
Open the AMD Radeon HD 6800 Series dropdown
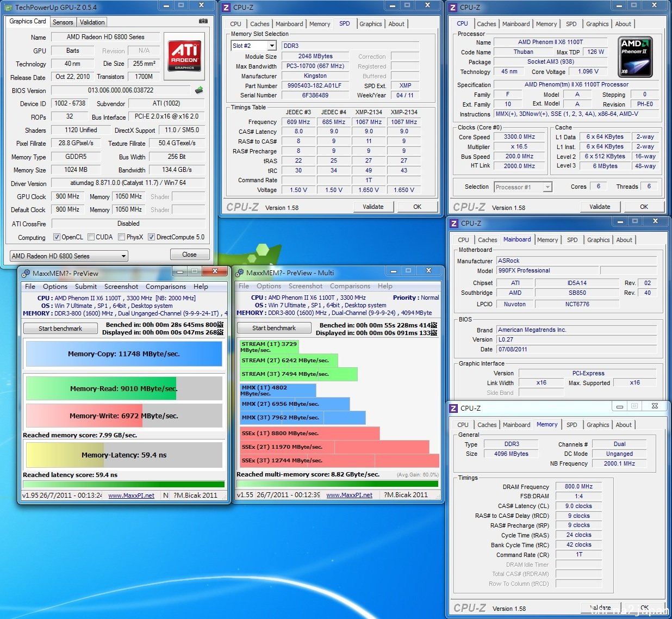tap(69, 256)
